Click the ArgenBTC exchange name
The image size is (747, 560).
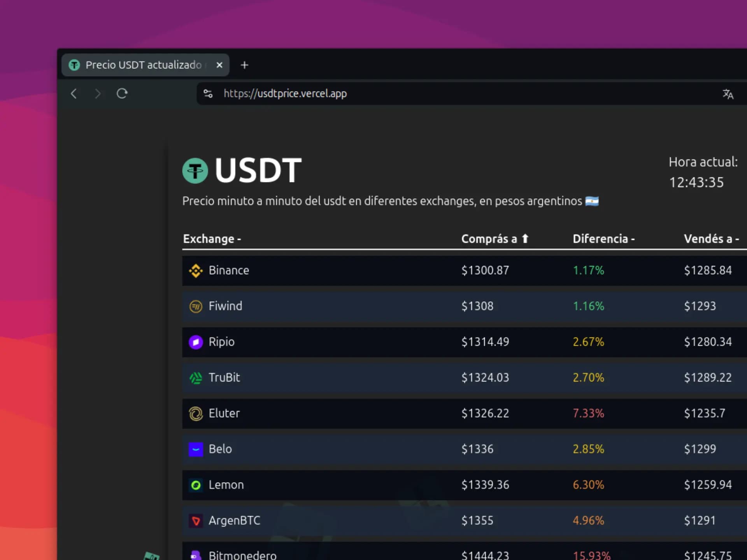click(234, 521)
